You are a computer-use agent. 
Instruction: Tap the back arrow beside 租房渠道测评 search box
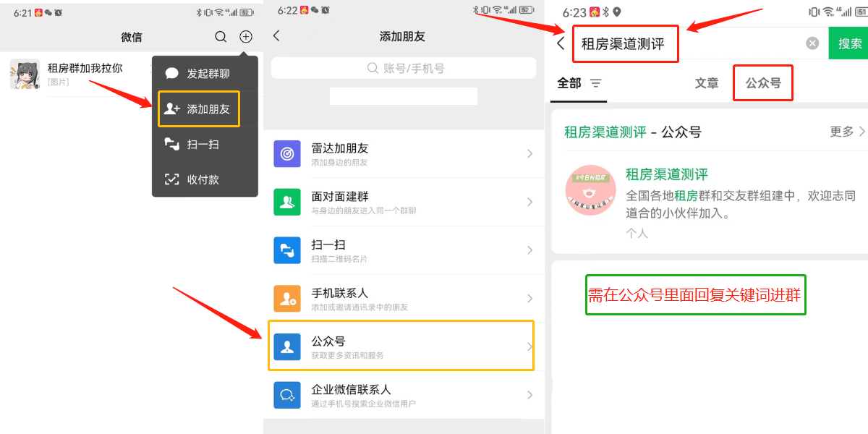(561, 43)
